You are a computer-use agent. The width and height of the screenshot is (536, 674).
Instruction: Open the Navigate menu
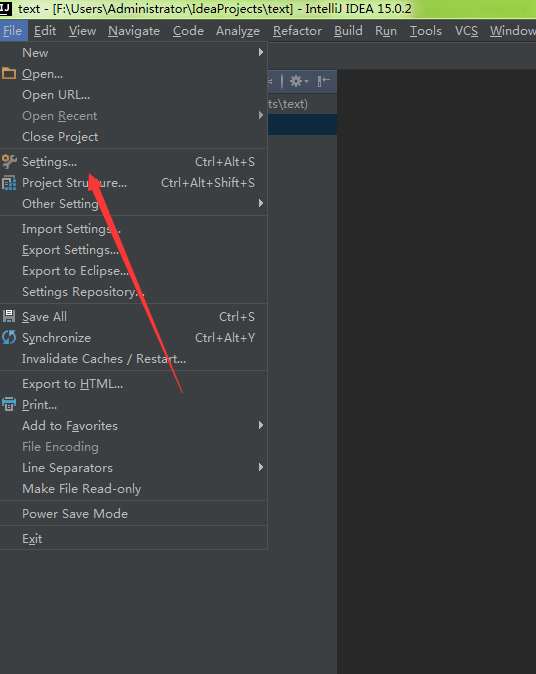click(x=134, y=31)
